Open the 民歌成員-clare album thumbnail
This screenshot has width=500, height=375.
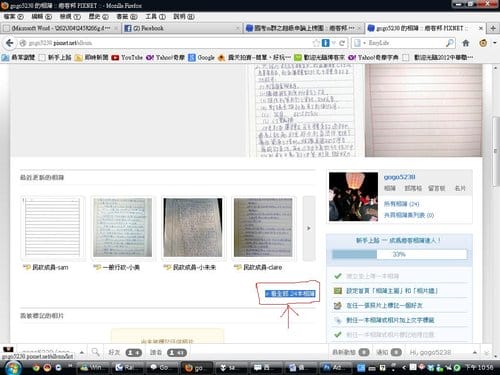coord(263,228)
